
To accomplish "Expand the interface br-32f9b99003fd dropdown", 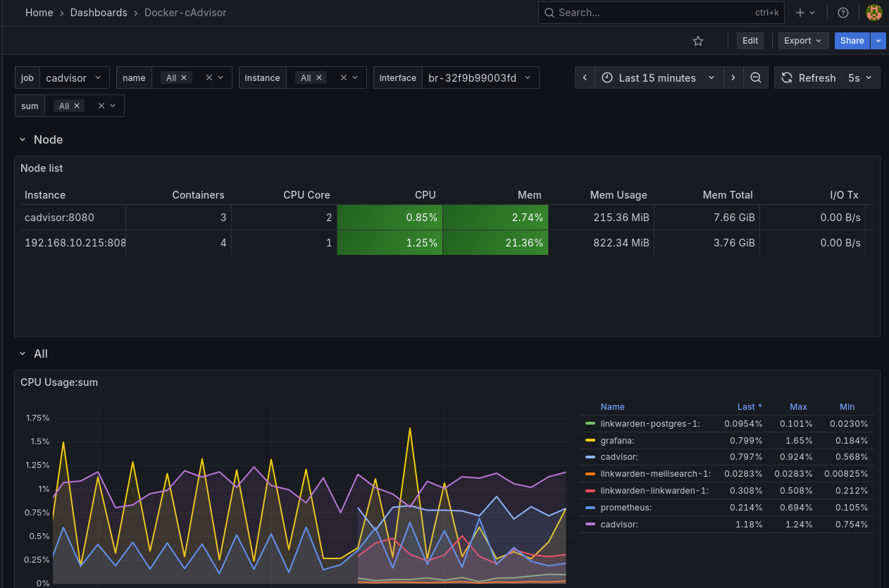I will [480, 77].
